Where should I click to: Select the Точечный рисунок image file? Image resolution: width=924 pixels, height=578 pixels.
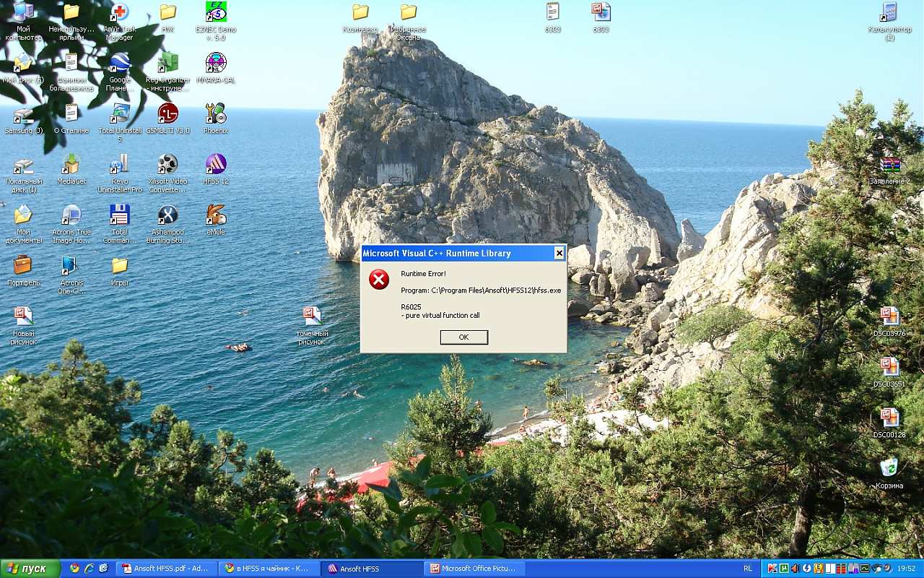pyautogui.click(x=312, y=326)
